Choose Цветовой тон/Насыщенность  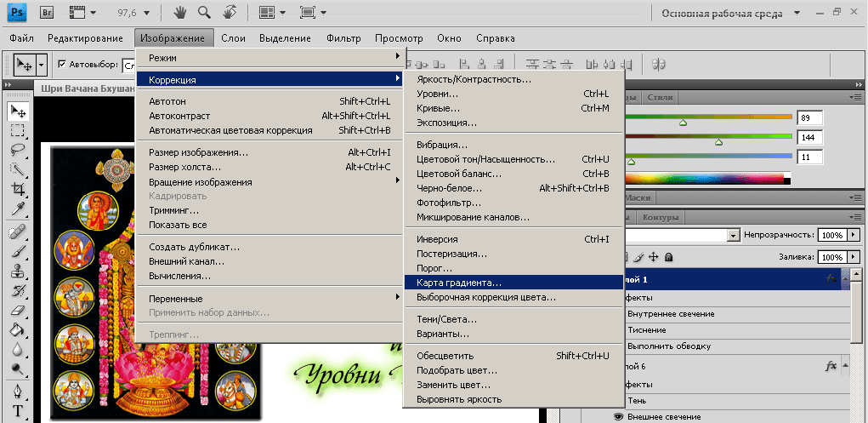click(x=513, y=160)
